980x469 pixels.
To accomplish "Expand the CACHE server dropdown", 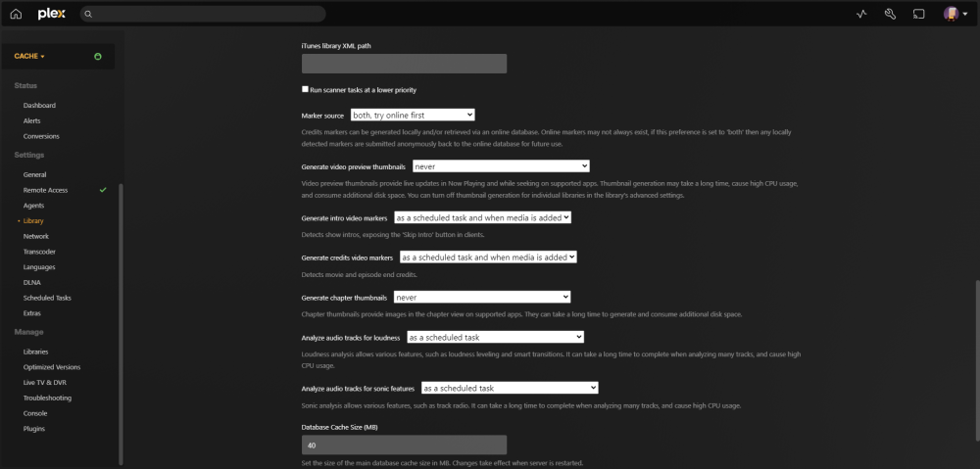I will coord(29,56).
